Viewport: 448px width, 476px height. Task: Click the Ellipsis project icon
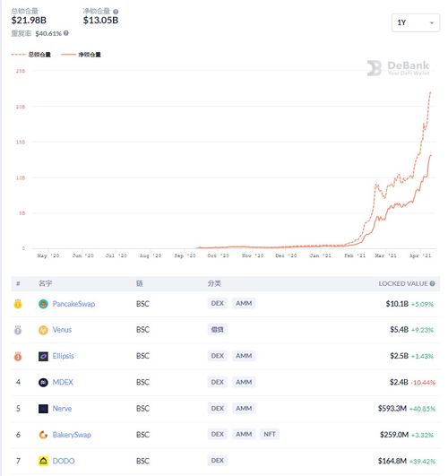[x=43, y=356]
